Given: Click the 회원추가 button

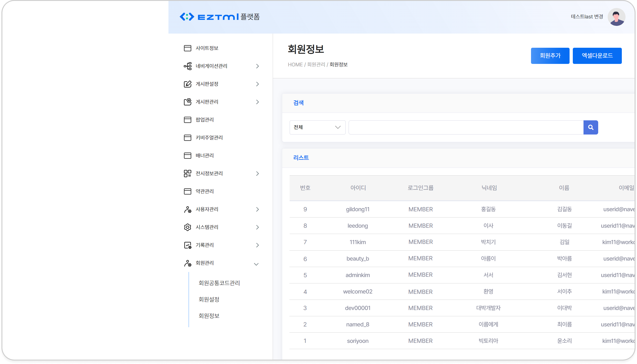Looking at the screenshot, I should [x=550, y=56].
